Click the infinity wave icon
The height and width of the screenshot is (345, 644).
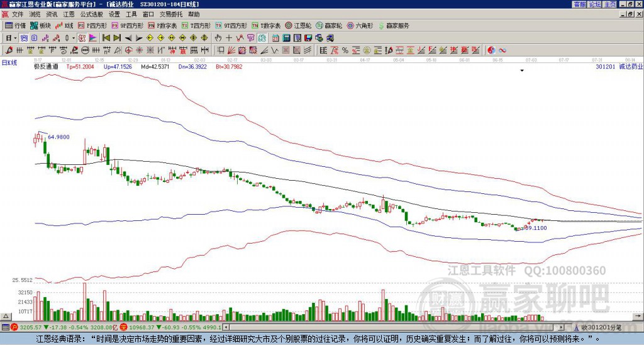502,50
